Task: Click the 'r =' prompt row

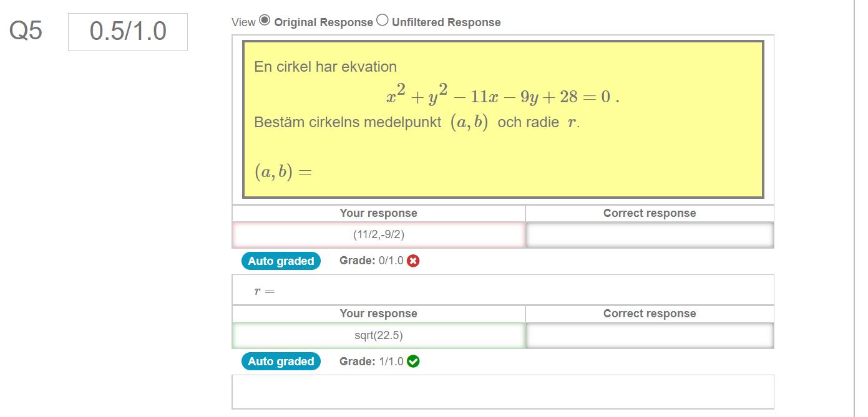Action: pyautogui.click(x=502, y=290)
